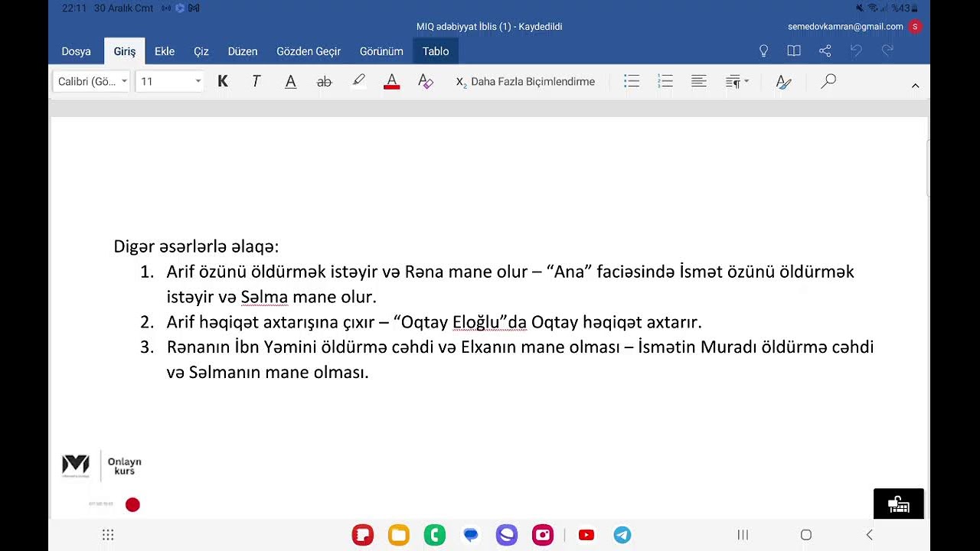Apply numbered list formatting
Screen dimensions: 980x551
point(665,81)
